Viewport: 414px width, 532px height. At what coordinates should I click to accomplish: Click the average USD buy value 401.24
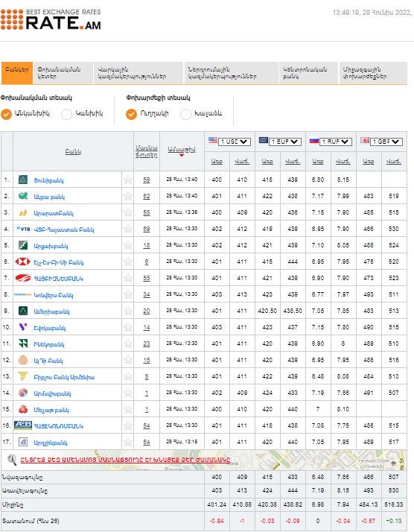[217, 504]
